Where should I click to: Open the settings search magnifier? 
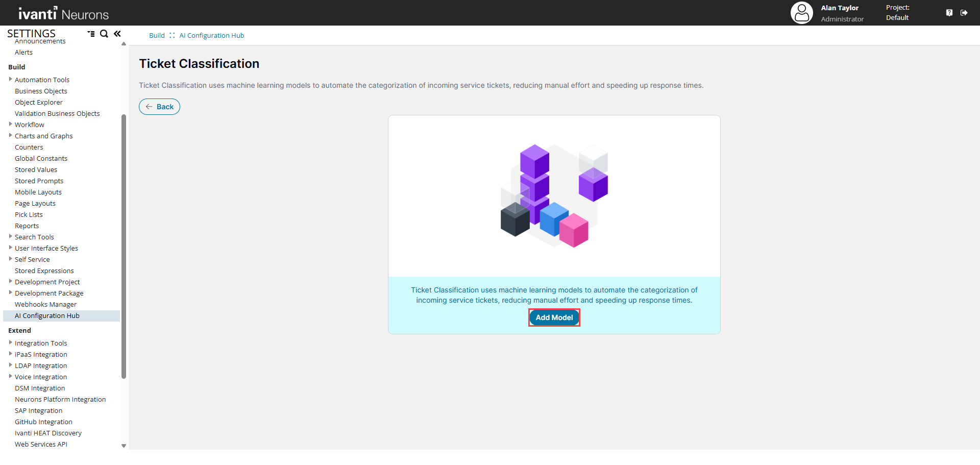point(104,34)
